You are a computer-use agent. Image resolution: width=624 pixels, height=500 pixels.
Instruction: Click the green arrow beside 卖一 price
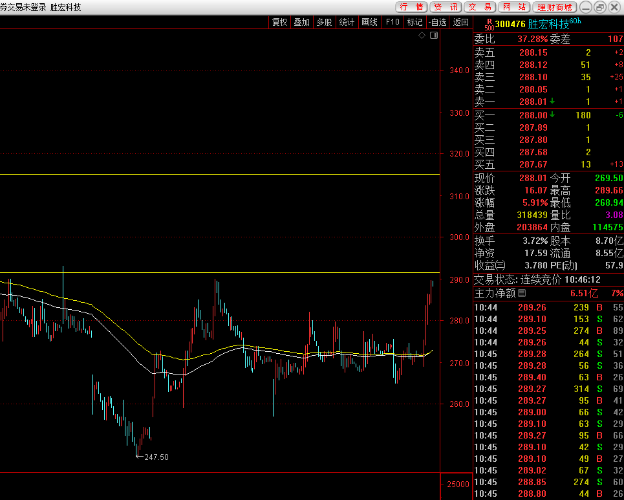coord(552,102)
